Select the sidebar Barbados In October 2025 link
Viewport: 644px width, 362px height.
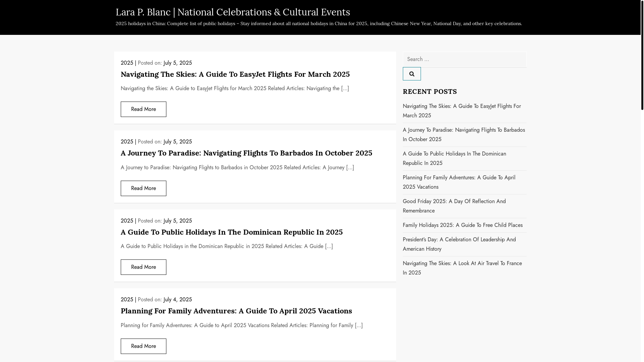click(x=464, y=134)
